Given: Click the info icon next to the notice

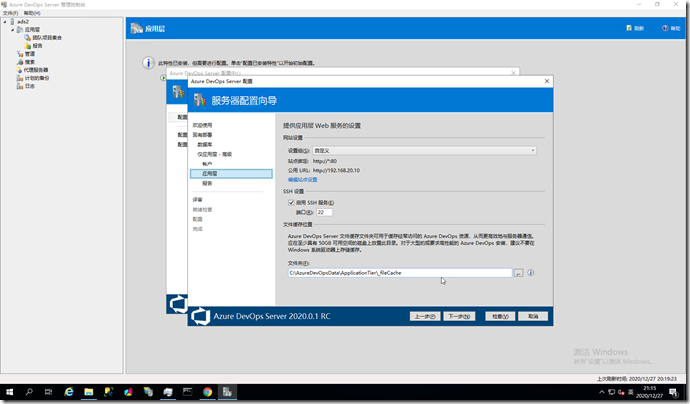Looking at the screenshot, I should 148,63.
